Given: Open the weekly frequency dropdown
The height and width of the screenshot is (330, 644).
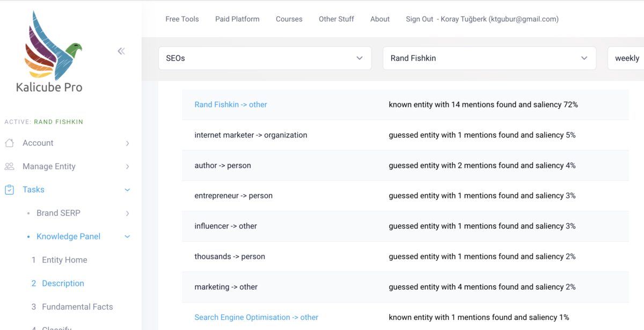Looking at the screenshot, I should point(626,58).
